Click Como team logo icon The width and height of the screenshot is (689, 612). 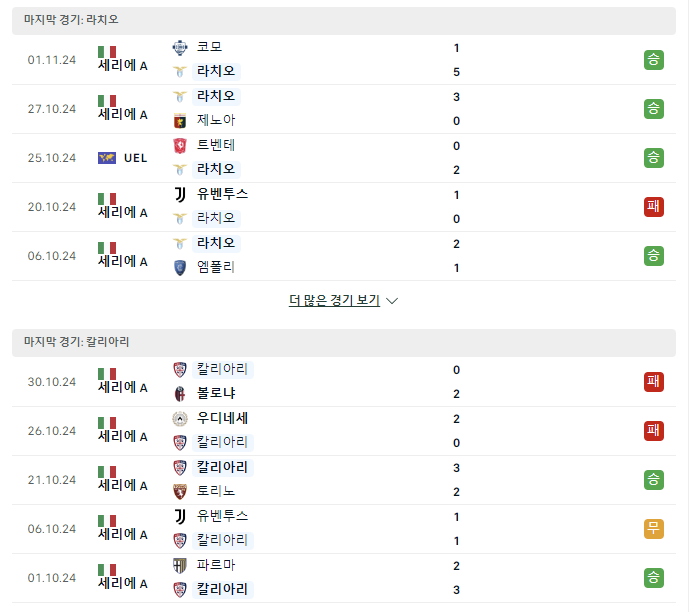(x=180, y=47)
